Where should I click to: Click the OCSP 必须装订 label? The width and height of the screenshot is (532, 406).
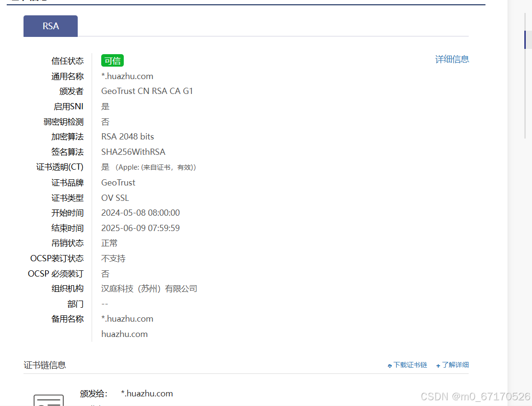(56, 274)
